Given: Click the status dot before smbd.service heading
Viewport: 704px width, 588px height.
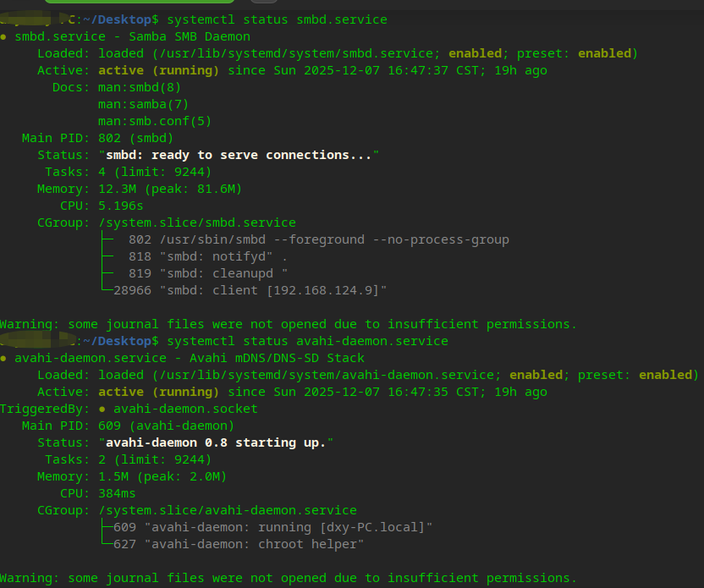Looking at the screenshot, I should tap(3, 37).
